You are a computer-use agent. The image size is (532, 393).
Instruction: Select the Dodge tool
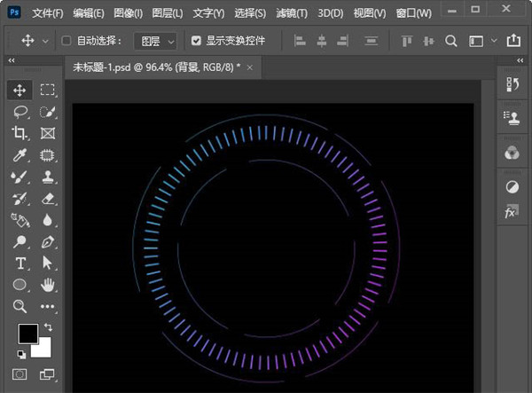tap(20, 241)
